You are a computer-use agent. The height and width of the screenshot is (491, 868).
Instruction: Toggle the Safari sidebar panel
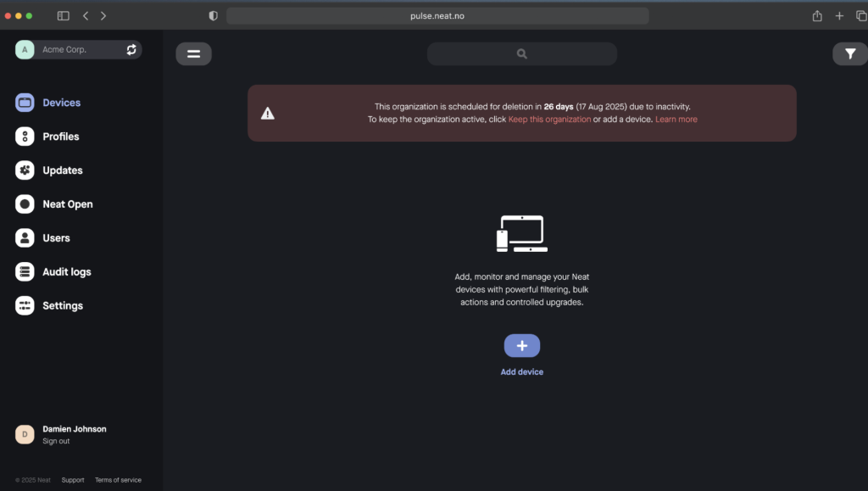click(63, 16)
